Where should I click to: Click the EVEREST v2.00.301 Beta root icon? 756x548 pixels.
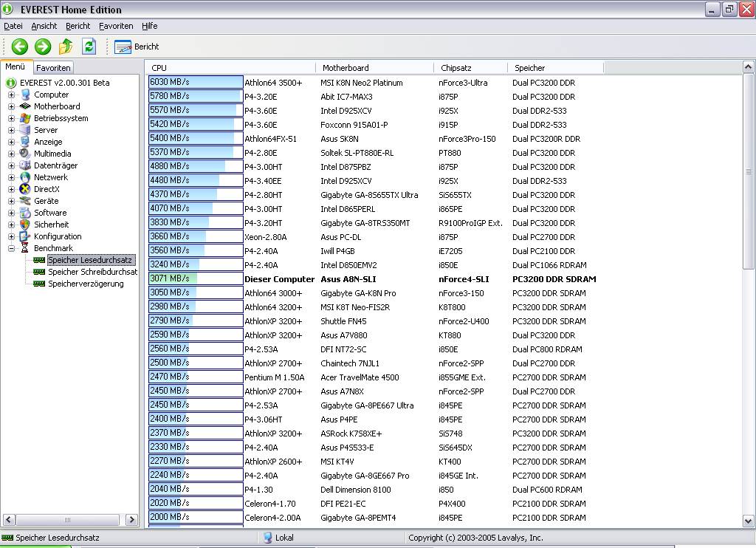point(11,83)
